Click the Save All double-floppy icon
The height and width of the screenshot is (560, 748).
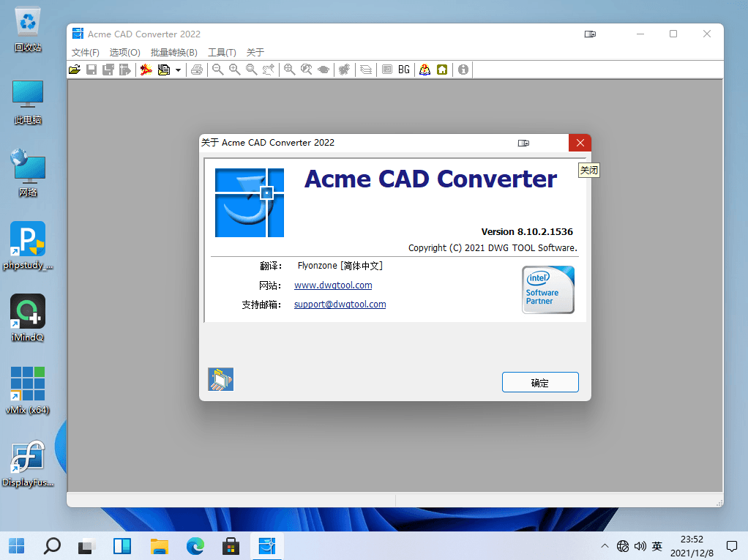tap(108, 70)
